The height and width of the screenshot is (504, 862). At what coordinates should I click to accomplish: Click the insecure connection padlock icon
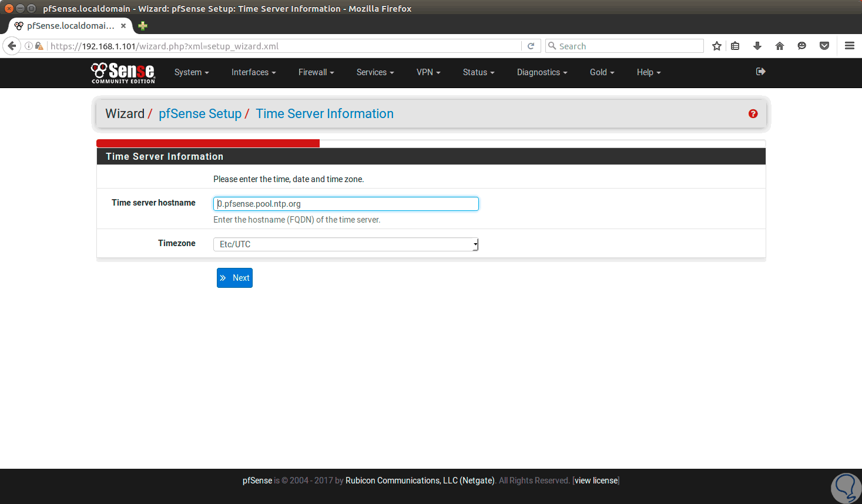39,46
